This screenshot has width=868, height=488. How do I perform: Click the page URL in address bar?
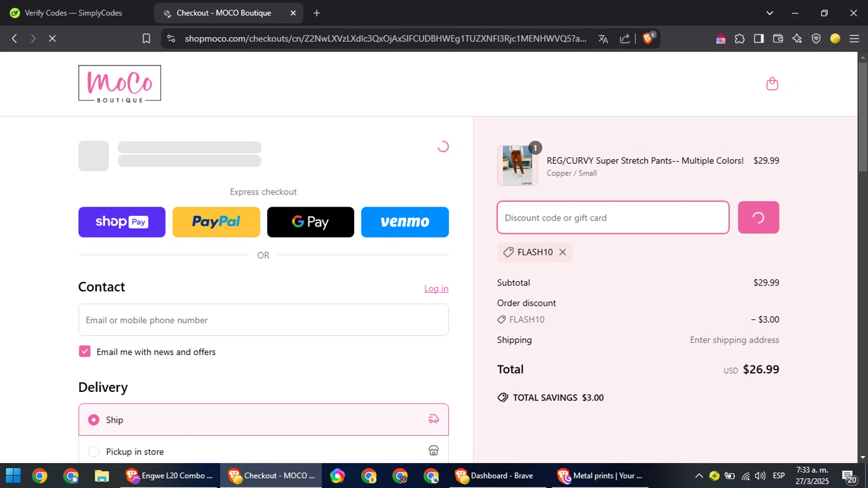tap(385, 39)
